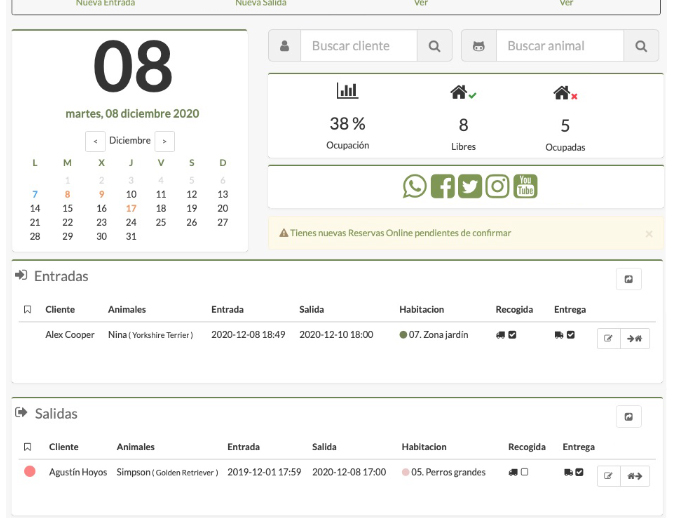Click the search icon beside Buscar cliente

(x=434, y=46)
